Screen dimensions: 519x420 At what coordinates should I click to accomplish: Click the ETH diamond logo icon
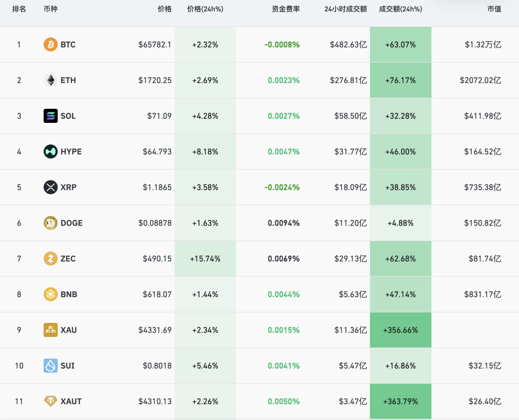pos(50,80)
